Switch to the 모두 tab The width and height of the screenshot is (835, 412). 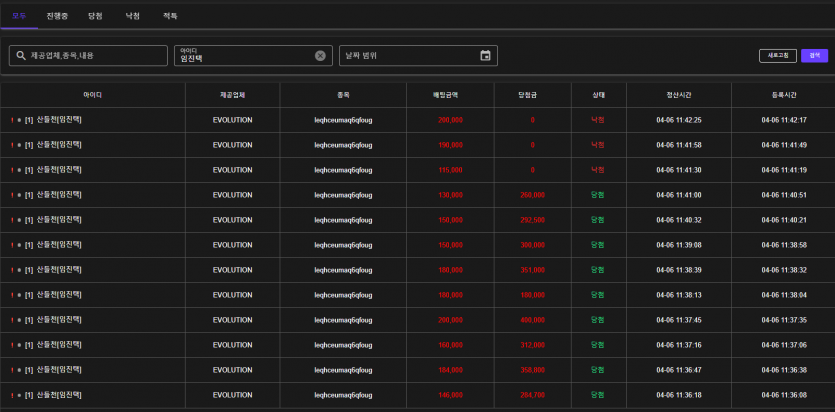pyautogui.click(x=19, y=16)
